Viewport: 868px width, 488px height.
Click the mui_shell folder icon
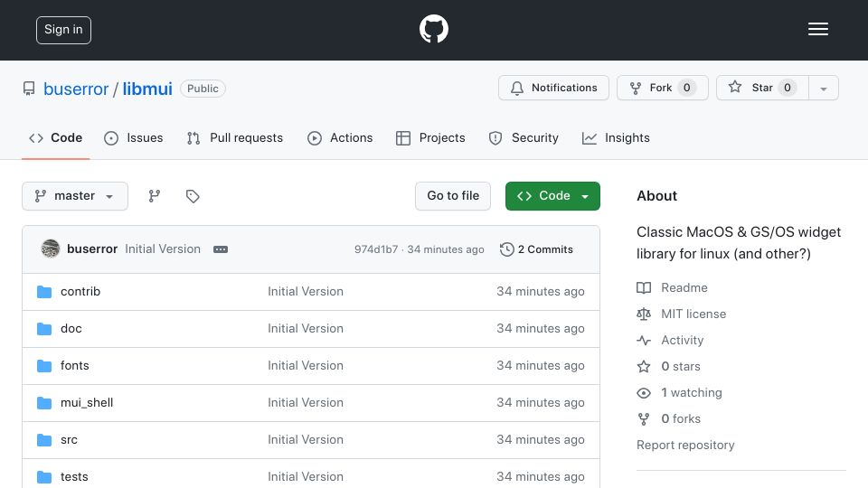pyautogui.click(x=44, y=403)
